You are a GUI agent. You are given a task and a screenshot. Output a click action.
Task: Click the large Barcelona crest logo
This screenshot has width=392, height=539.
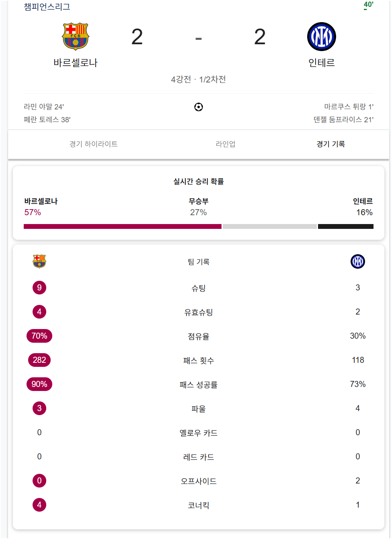click(76, 36)
